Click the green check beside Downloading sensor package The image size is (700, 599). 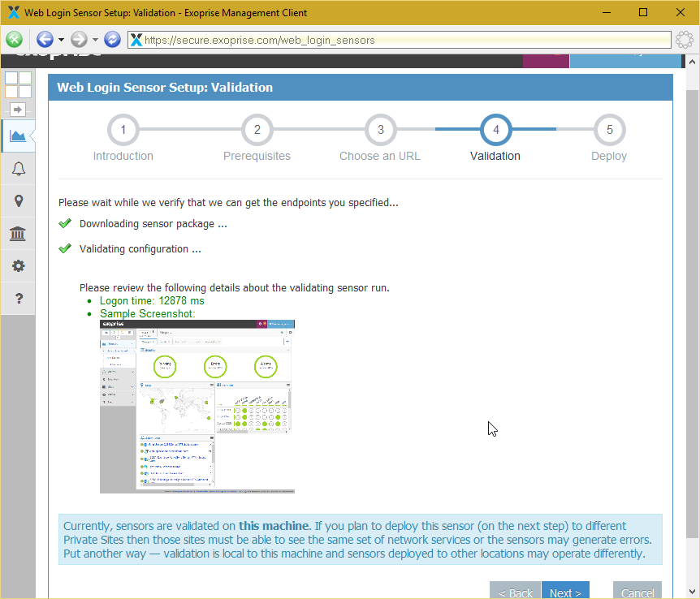[x=65, y=223]
